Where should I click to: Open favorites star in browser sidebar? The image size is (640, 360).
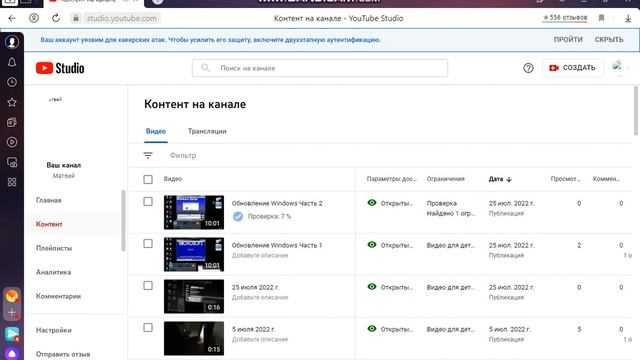[x=12, y=102]
